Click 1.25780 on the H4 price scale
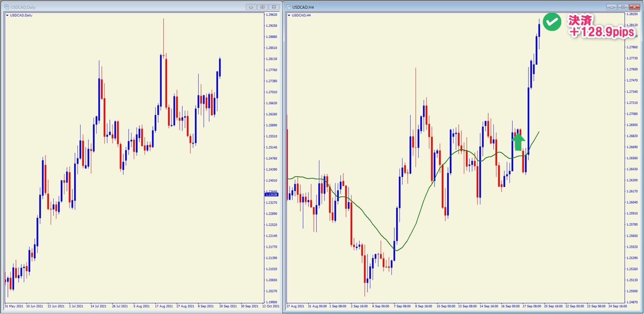The image size is (644, 314). pos(632,225)
